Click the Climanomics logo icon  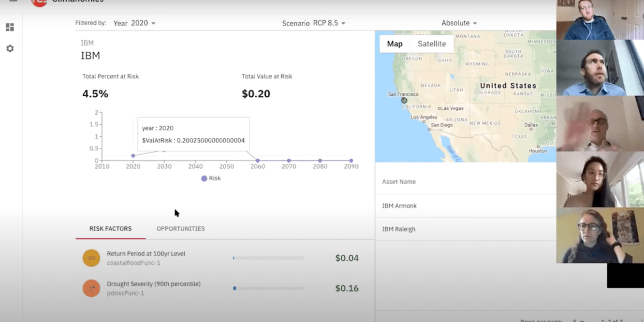pos(39,2)
